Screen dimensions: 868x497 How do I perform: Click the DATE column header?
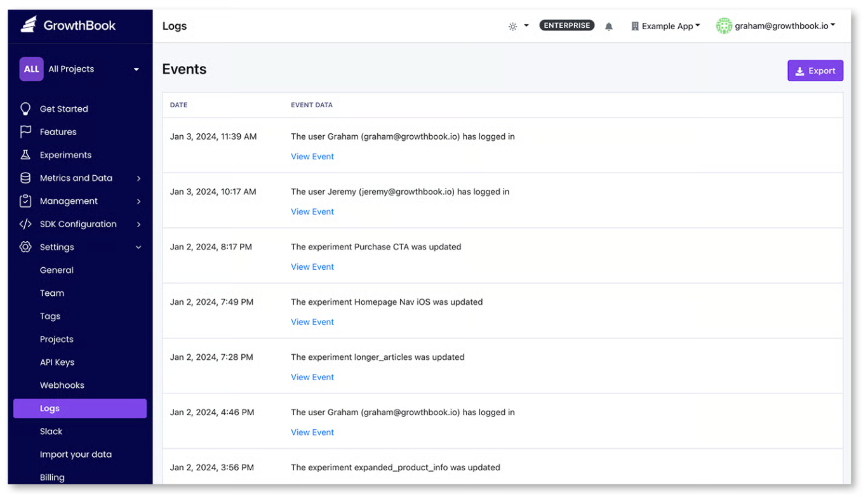click(x=178, y=105)
